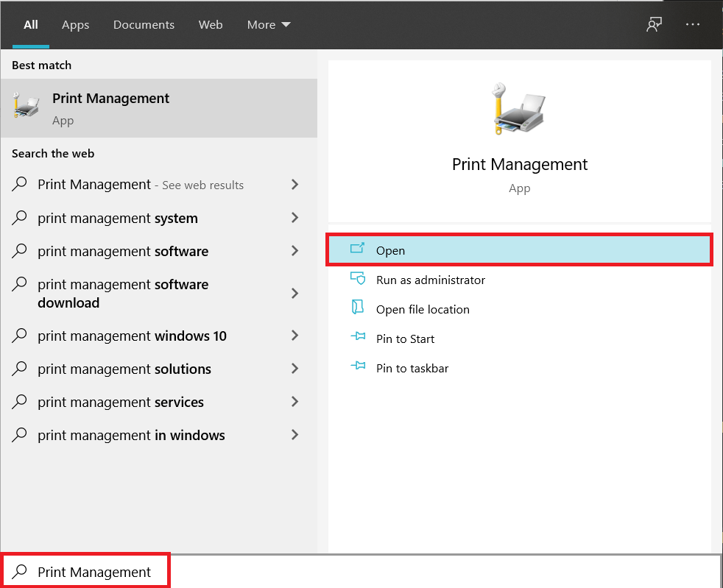
Task: Expand 'print management system' suggestion arrow
Action: (295, 218)
